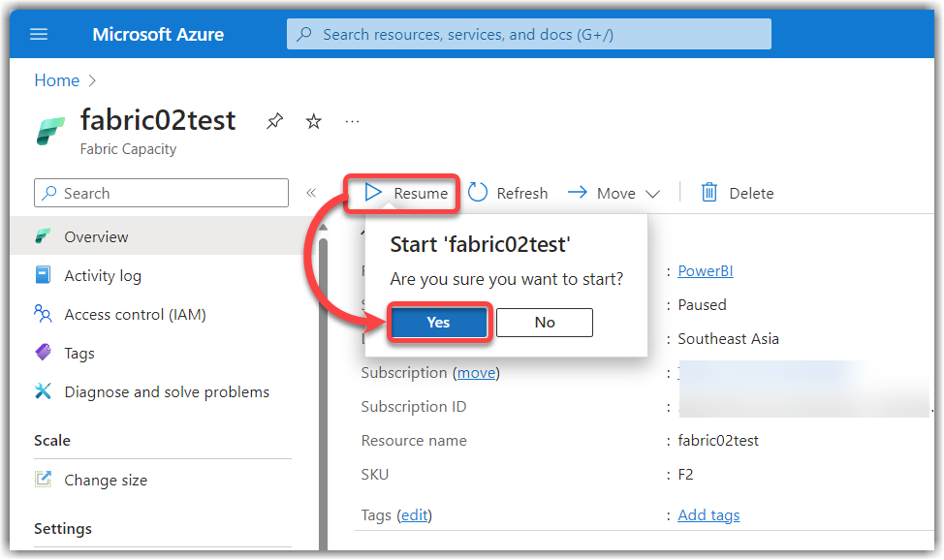
Task: Click the purple Tags icon
Action: point(44,353)
